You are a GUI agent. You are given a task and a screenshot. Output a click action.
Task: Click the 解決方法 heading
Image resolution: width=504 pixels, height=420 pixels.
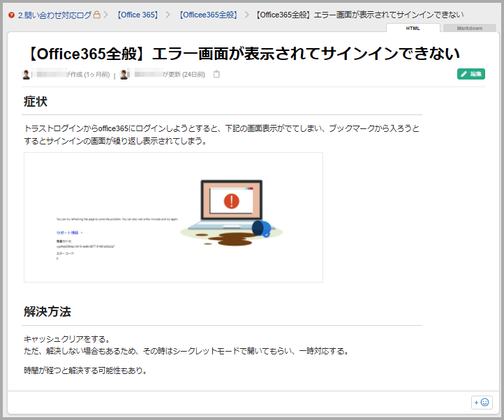[x=47, y=312]
